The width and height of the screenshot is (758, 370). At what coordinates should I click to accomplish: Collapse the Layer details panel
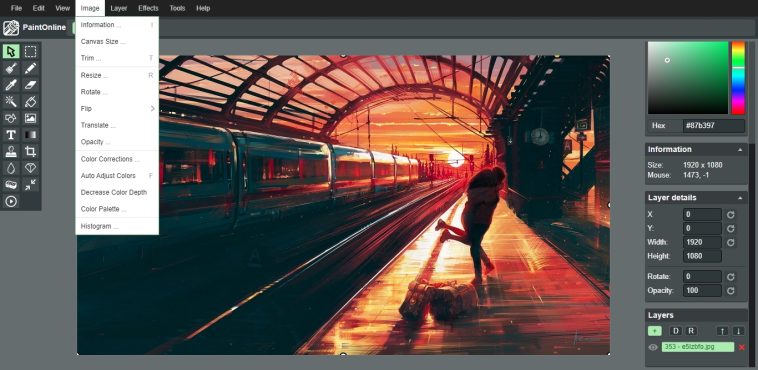(x=740, y=198)
